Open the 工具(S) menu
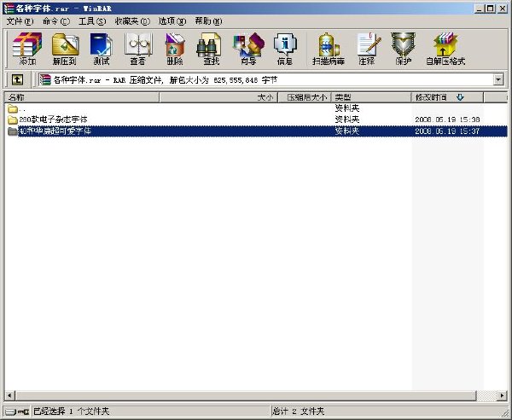Screen dimensions: 512x420 click(92, 21)
